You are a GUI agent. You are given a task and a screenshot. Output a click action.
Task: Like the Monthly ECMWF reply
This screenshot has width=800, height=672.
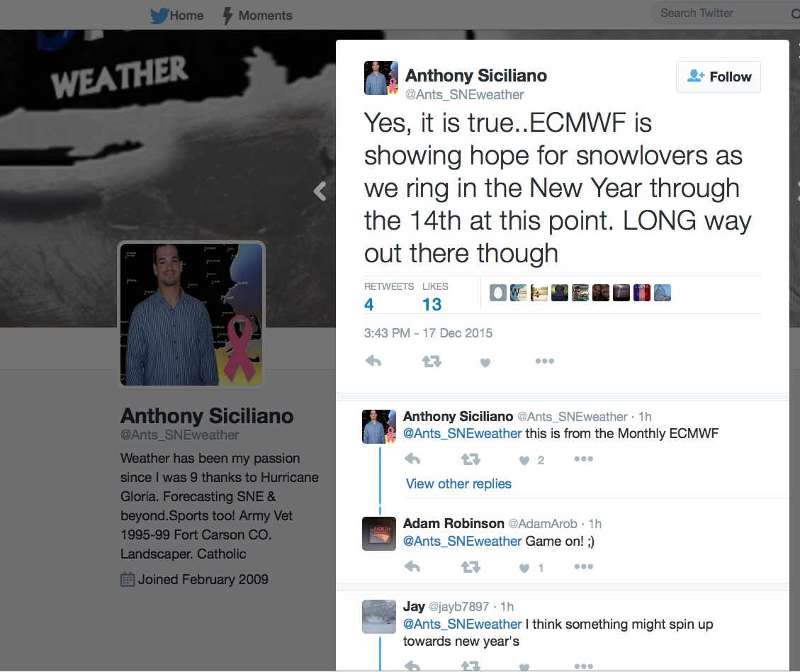[x=524, y=460]
